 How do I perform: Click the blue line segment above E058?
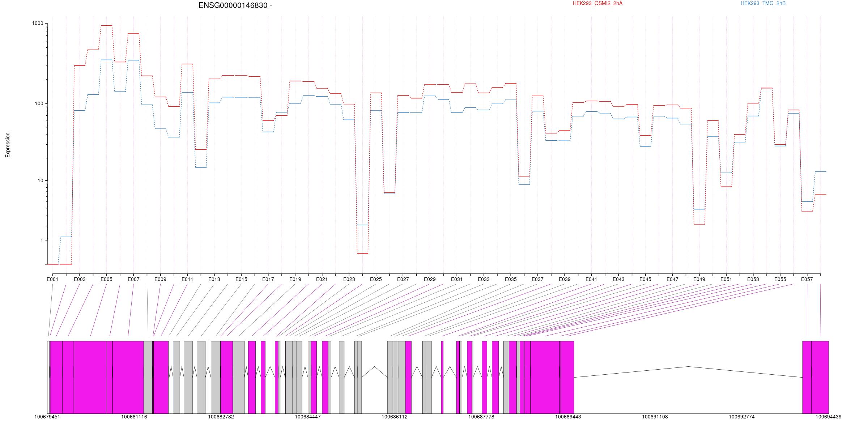click(821, 171)
